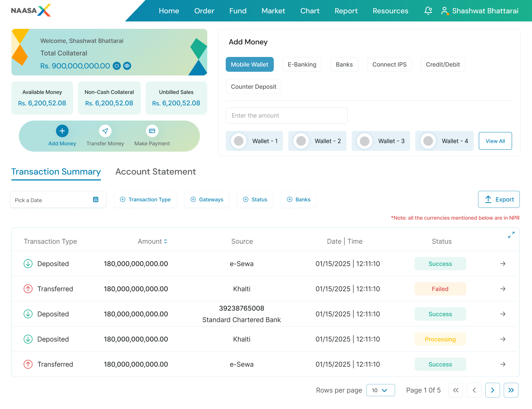This screenshot has width=532, height=409.
Task: Click the refresh icon next to Total Collateral
Action: [x=117, y=66]
